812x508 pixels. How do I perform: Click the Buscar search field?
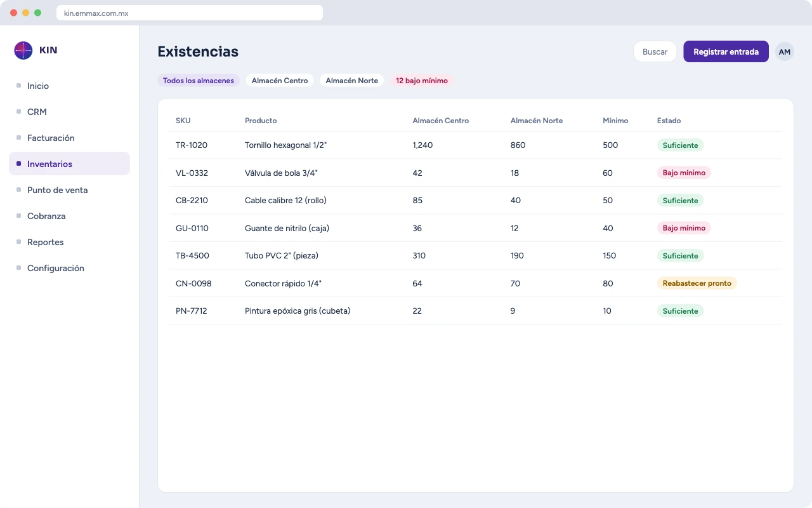655,52
